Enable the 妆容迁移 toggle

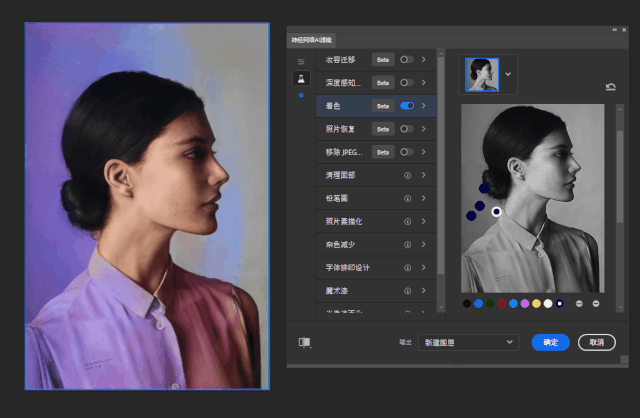(x=407, y=59)
